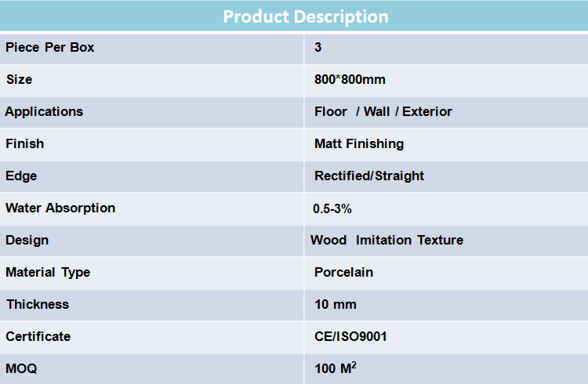588x384 pixels.
Task: Select the Edge row label
Action: [21, 176]
